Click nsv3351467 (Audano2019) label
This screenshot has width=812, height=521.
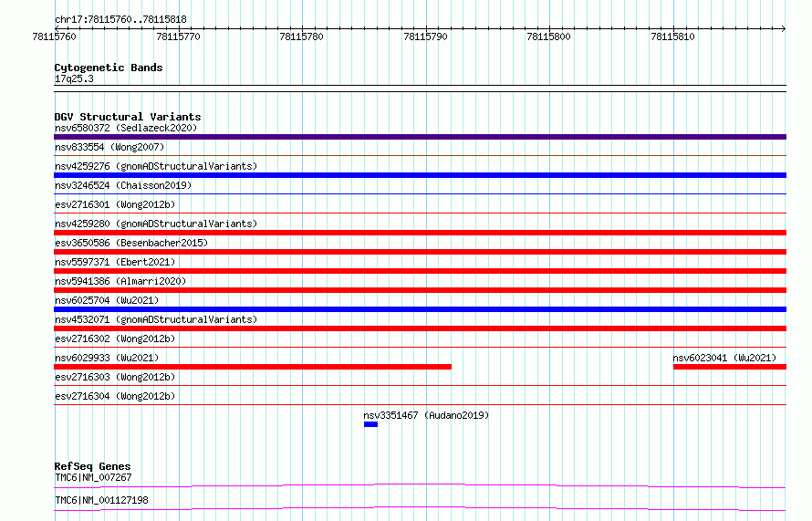pyautogui.click(x=426, y=415)
